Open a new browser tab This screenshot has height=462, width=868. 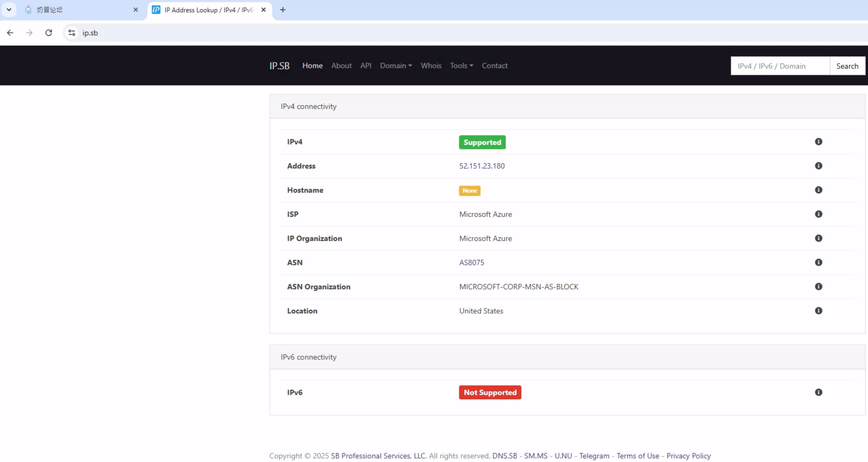point(283,10)
